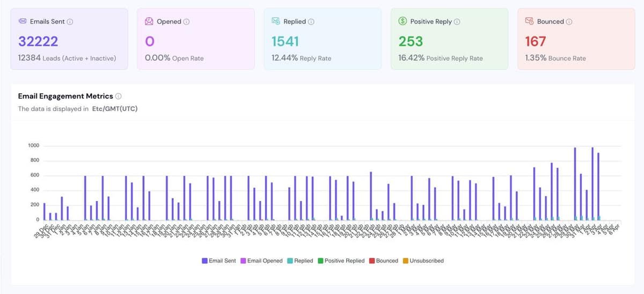Toggle Replied series in chart legend
The height and width of the screenshot is (294, 644).
(x=300, y=261)
